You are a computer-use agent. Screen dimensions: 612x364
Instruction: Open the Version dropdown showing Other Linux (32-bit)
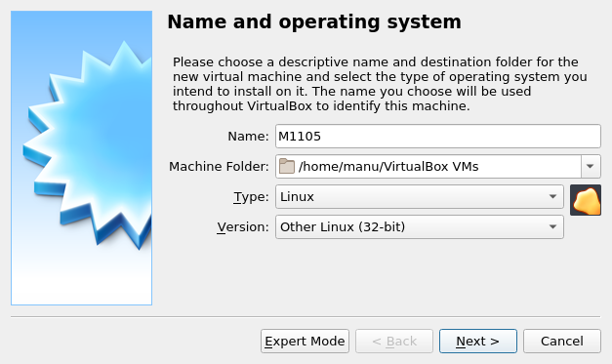click(420, 226)
